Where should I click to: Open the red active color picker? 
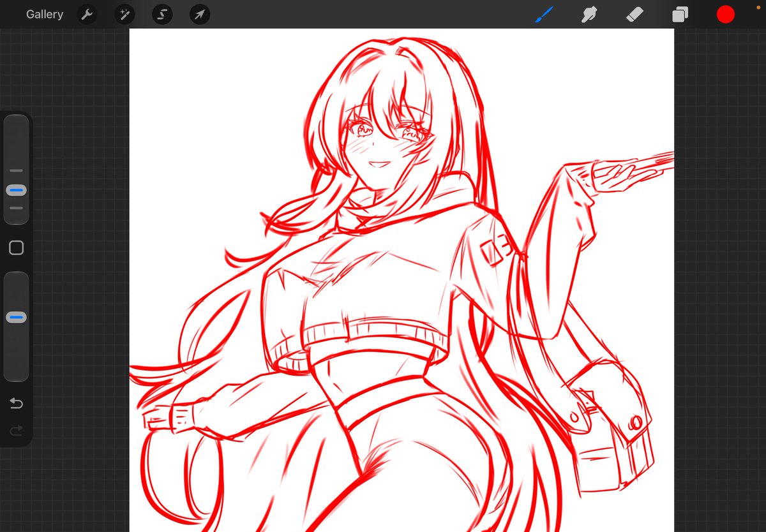coord(725,14)
